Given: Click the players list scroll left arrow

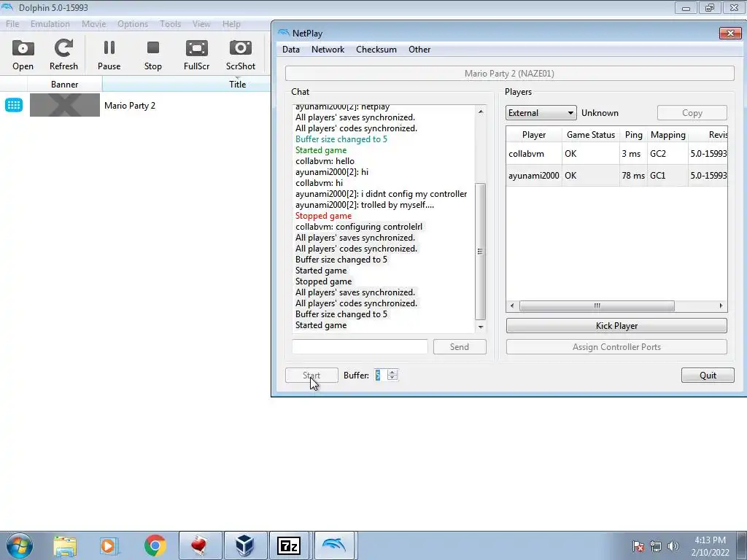Looking at the screenshot, I should click(512, 306).
